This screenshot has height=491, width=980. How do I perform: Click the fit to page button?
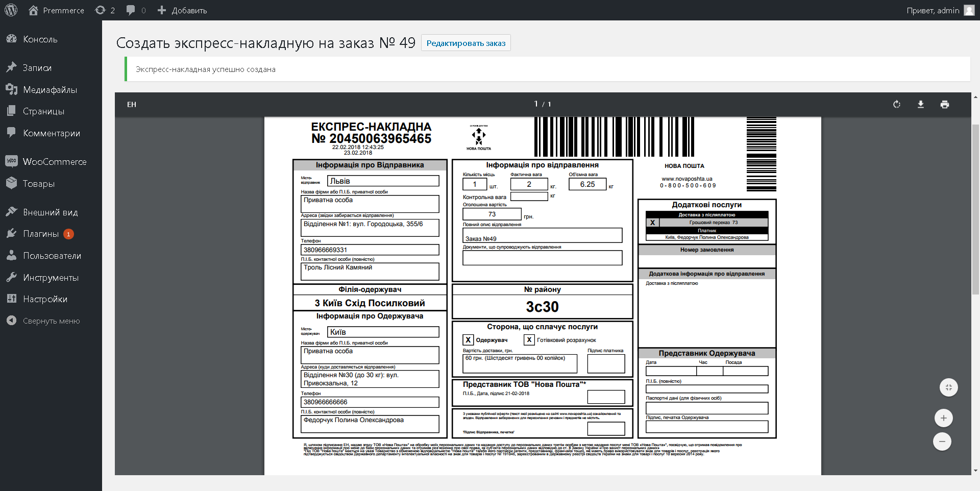tap(949, 387)
